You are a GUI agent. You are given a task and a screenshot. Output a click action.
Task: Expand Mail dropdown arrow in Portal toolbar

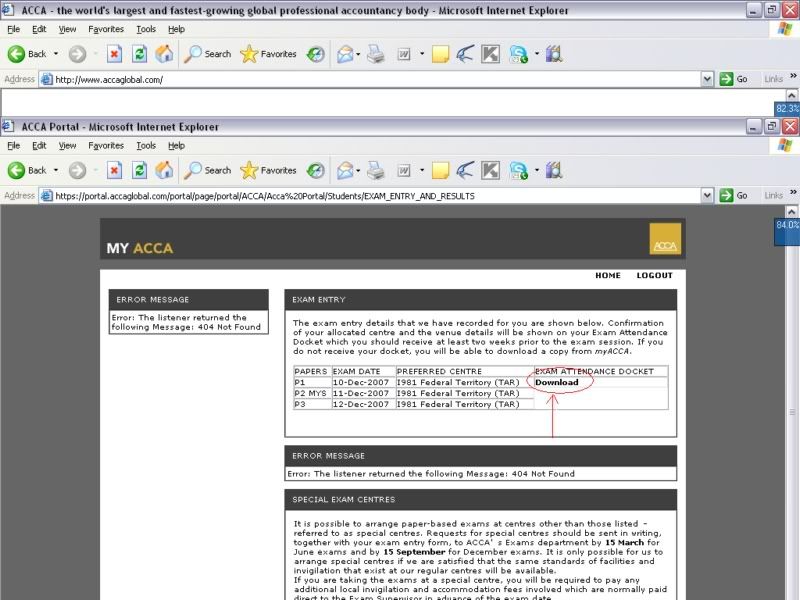point(358,170)
